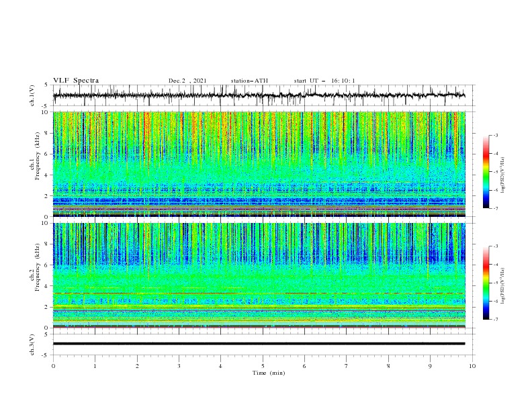This screenshot has height=411, width=532.
Task: Click the ch.2 spectrogram color bar
Action: click(x=486, y=283)
